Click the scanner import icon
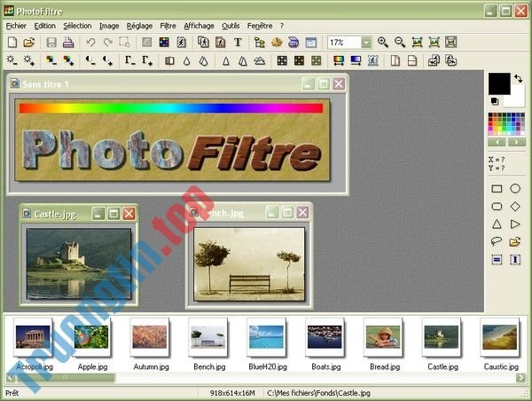 [x=293, y=43]
